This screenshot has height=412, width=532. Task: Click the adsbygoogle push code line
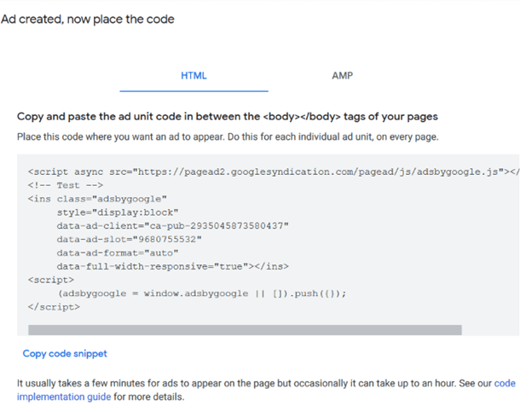click(x=202, y=293)
